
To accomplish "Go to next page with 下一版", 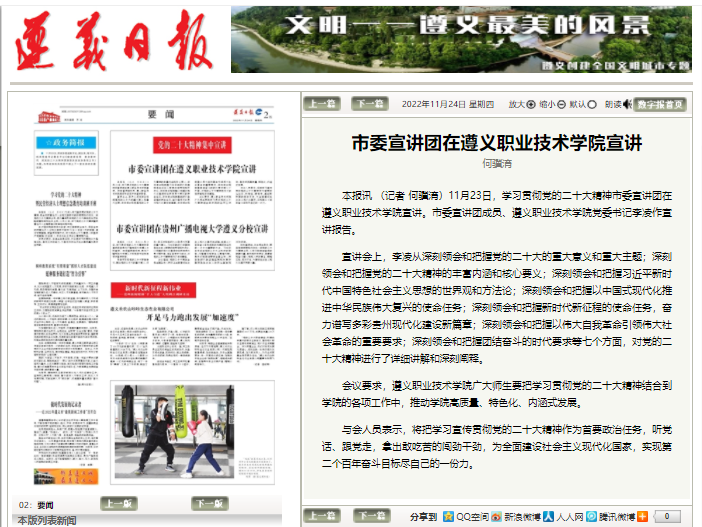I will coord(210,504).
